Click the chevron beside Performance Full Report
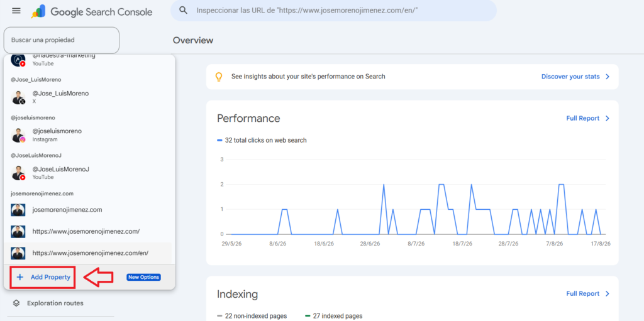 tap(608, 118)
